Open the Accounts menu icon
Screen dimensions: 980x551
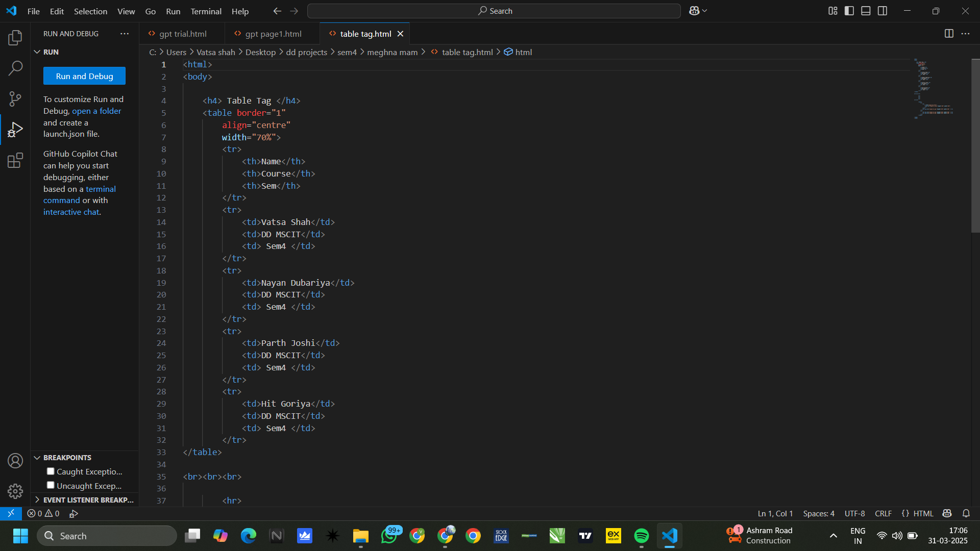(15, 461)
